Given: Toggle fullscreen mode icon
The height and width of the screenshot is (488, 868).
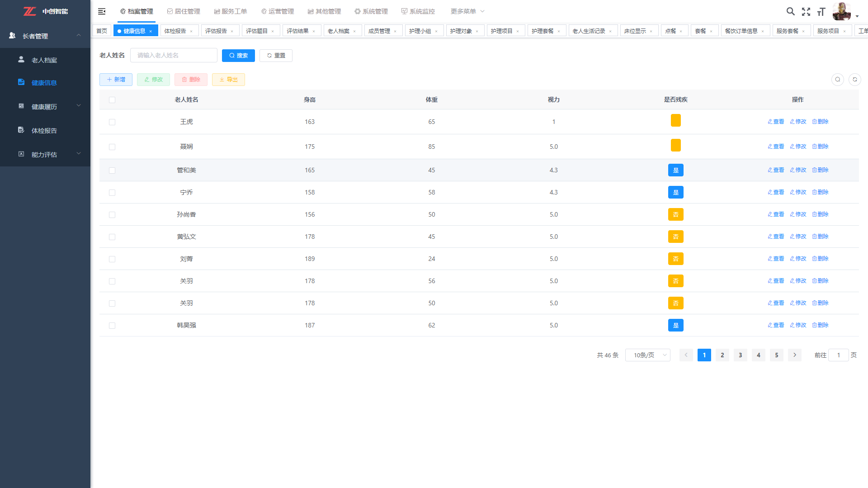Looking at the screenshot, I should point(806,12).
